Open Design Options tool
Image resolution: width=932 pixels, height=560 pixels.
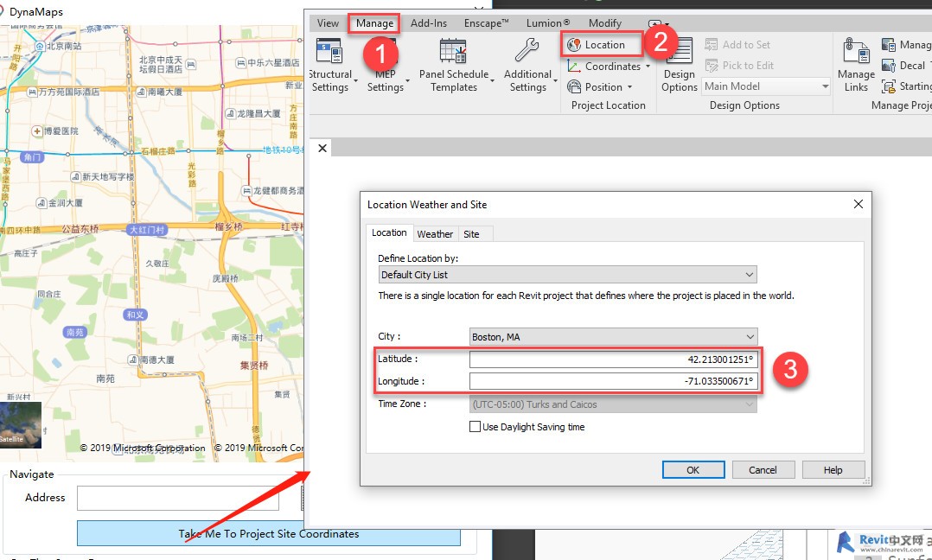pyautogui.click(x=679, y=64)
